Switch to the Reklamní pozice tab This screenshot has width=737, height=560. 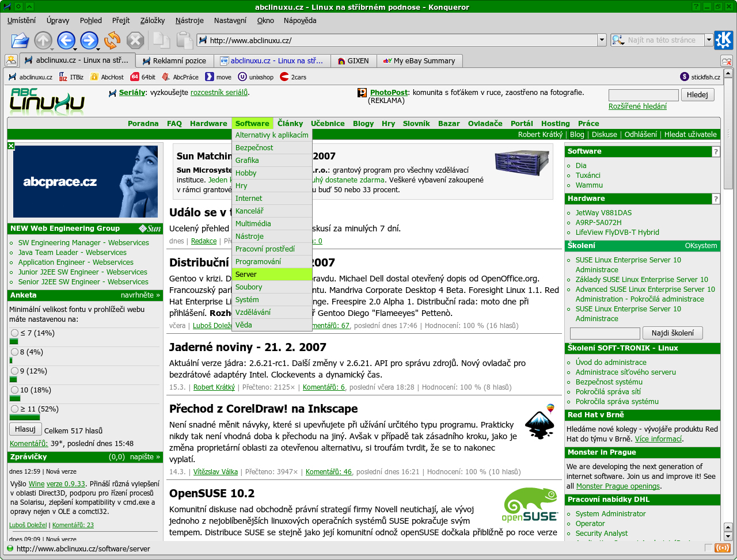pyautogui.click(x=175, y=60)
